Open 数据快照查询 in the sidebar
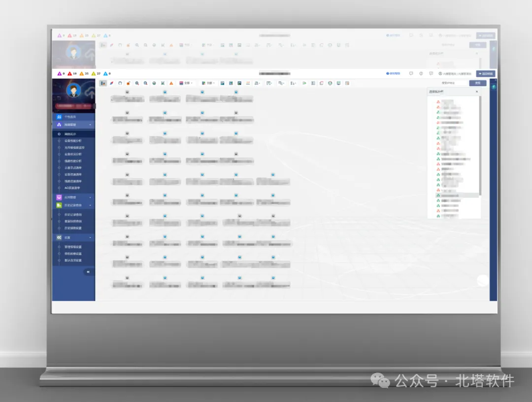 click(73, 221)
